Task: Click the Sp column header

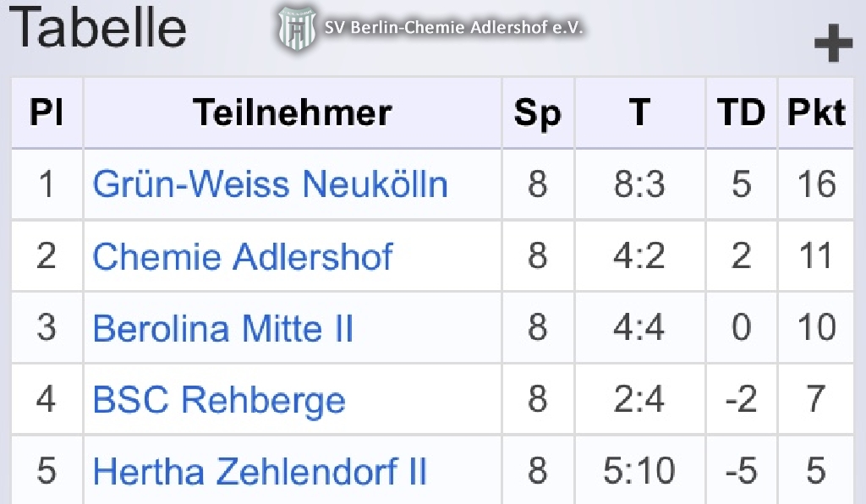Action: [538, 112]
